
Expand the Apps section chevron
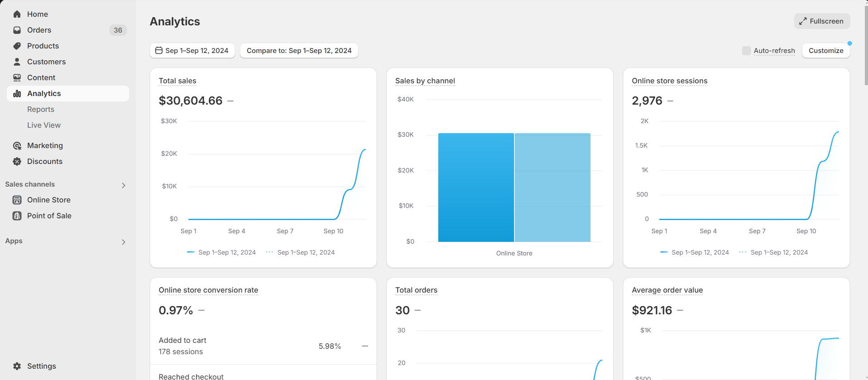coord(123,242)
